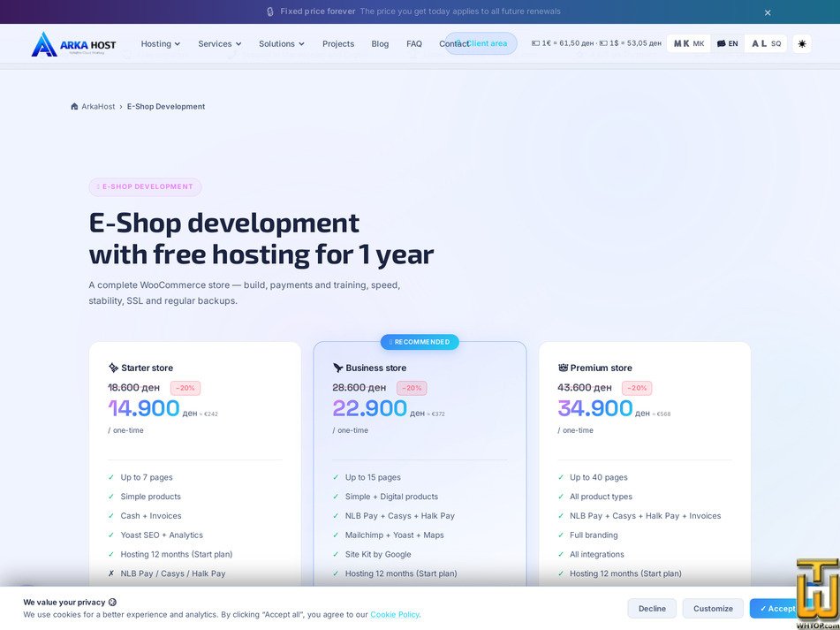Image resolution: width=840 pixels, height=630 pixels.
Task: Open the Blog page
Action: point(380,44)
